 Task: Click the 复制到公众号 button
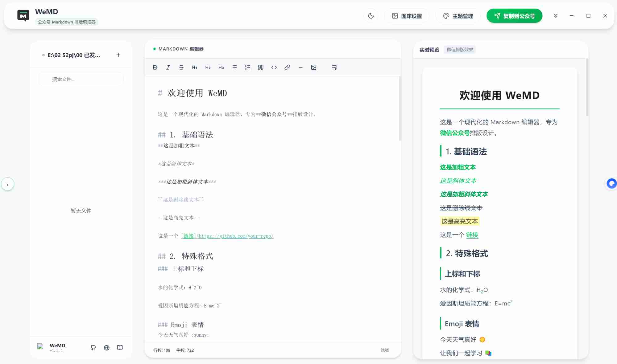click(514, 15)
